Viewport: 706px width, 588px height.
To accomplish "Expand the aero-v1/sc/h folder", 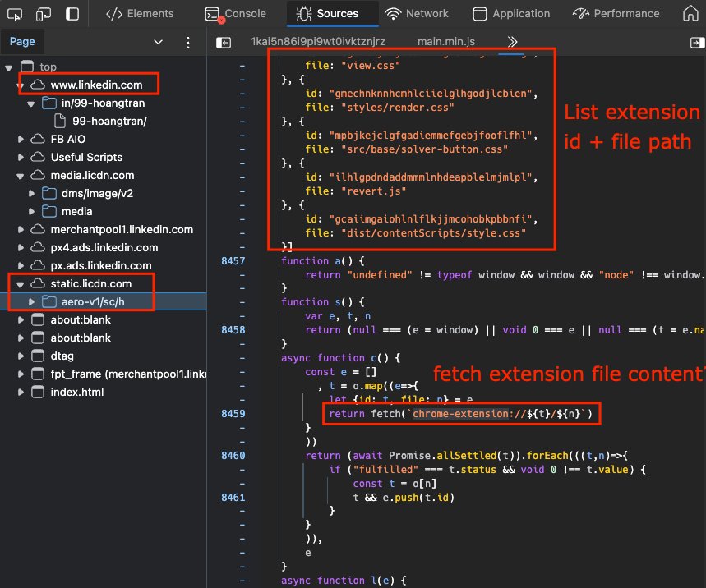I will (x=31, y=302).
